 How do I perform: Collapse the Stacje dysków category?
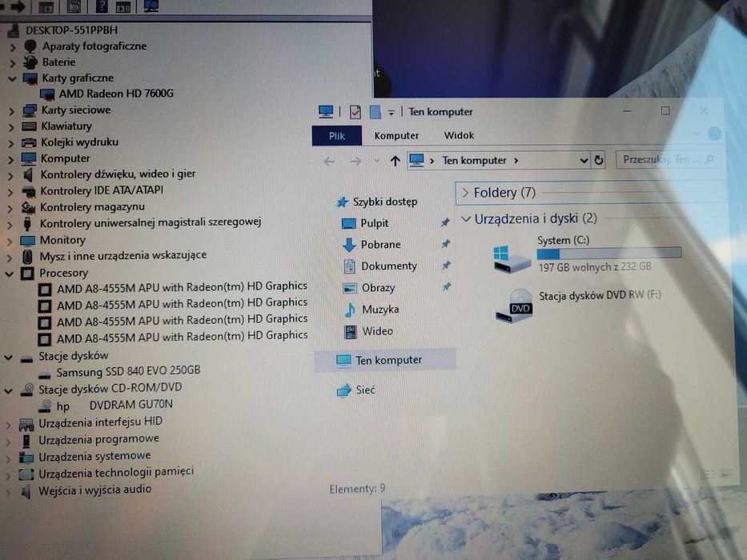(x=8, y=357)
